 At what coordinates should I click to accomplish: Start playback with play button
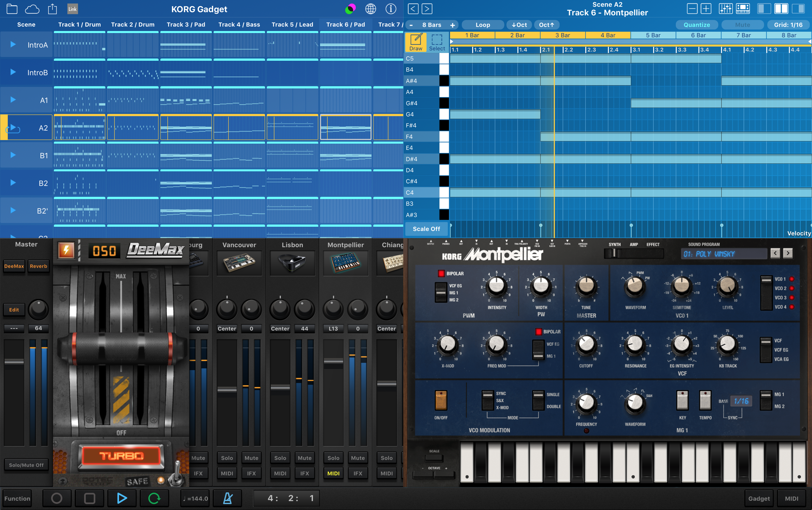point(122,498)
